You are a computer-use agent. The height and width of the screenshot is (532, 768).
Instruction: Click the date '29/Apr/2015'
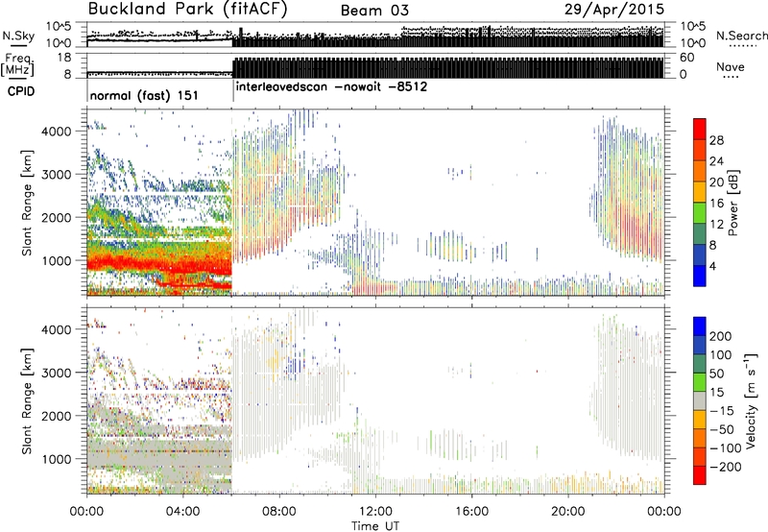(614, 10)
